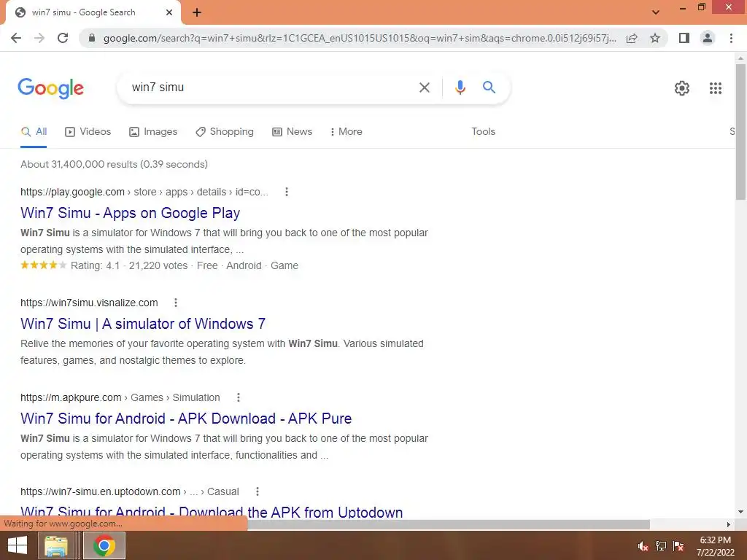The image size is (747, 560).
Task: Go back to the previous page
Action: [x=16, y=38]
